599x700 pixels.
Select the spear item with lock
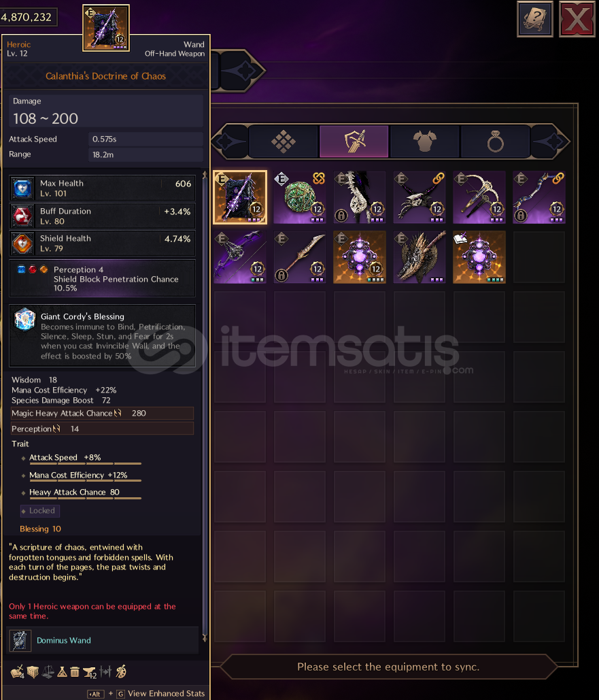[x=300, y=256]
